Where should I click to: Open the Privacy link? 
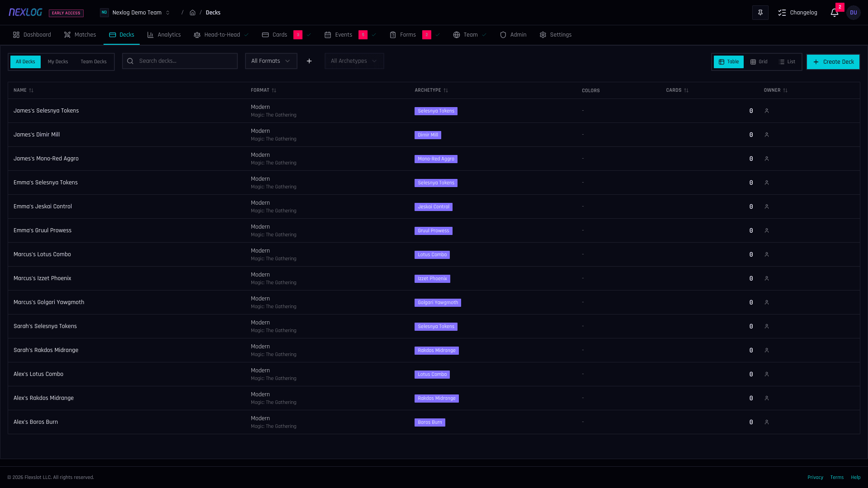pyautogui.click(x=816, y=477)
